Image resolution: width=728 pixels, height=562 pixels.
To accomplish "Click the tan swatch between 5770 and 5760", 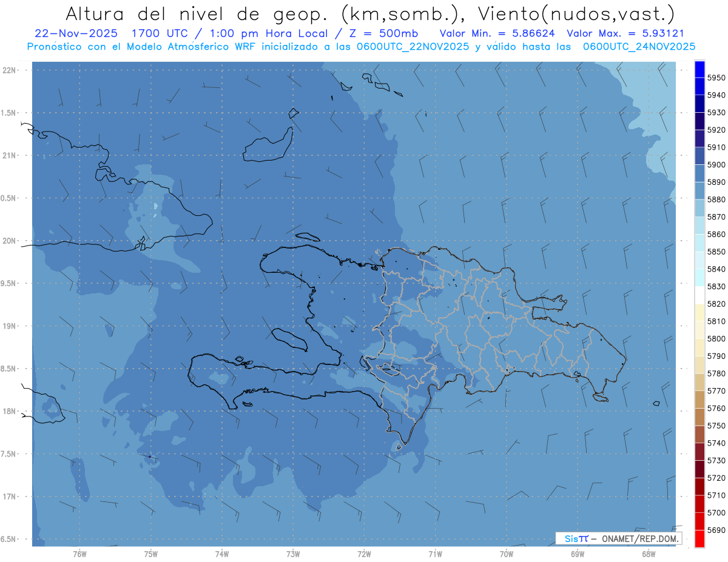I will [x=699, y=400].
